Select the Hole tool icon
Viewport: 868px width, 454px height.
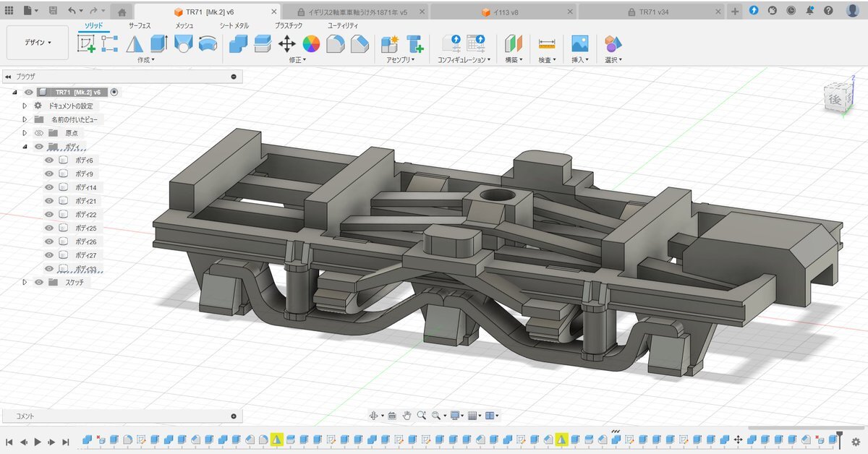[x=182, y=43]
